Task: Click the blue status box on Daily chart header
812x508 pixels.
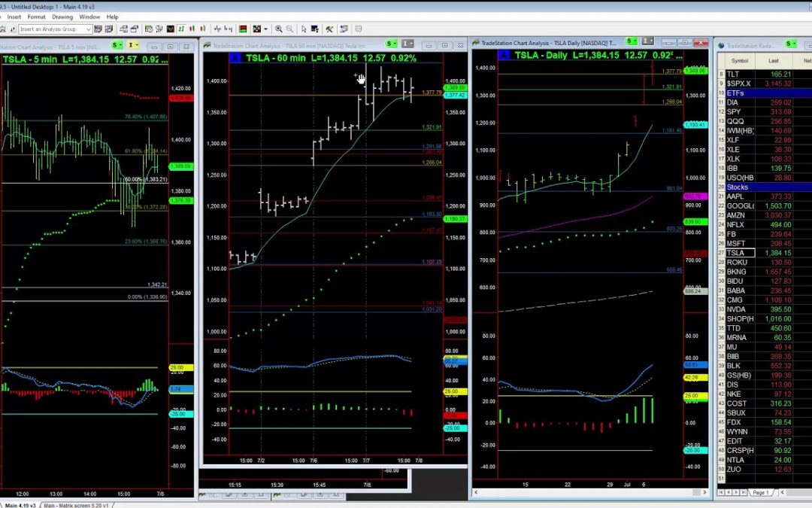Action: [x=504, y=55]
